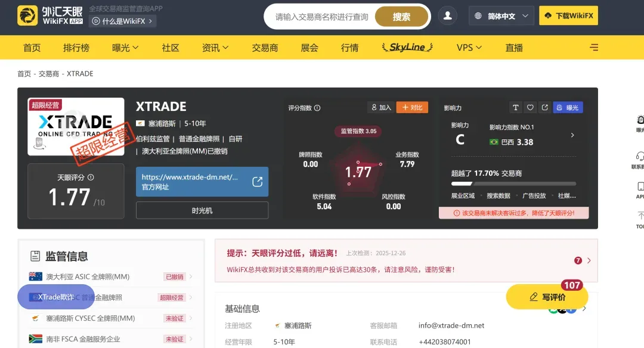Image resolution: width=644 pixels, height=348 pixels.
Task: Open the official xtrade-dm.net website link
Action: tap(202, 182)
